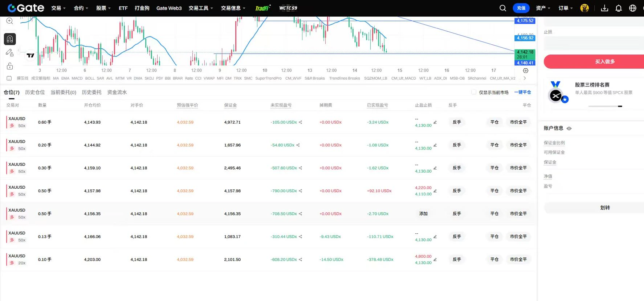Click the 止损 stop-loss input field
644x301 pixels.
click(x=594, y=43)
